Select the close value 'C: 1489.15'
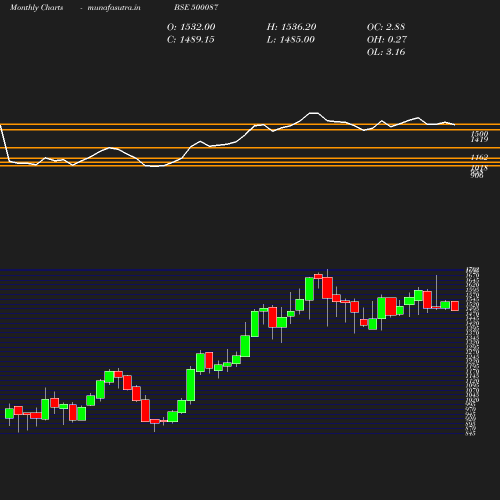The height and width of the screenshot is (500, 500). click(x=191, y=40)
